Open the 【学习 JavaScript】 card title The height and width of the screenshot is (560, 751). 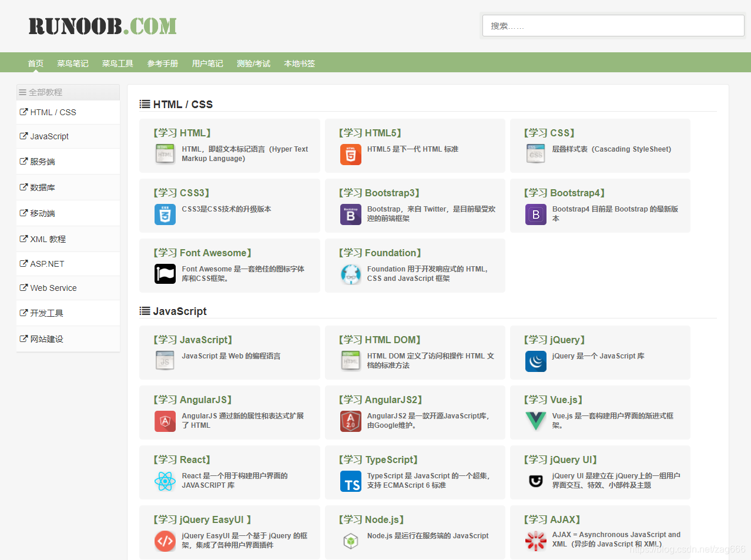pyautogui.click(x=193, y=340)
